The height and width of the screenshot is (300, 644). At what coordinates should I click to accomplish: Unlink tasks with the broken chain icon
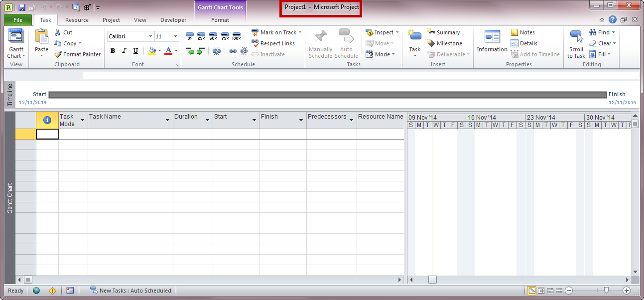[244, 50]
